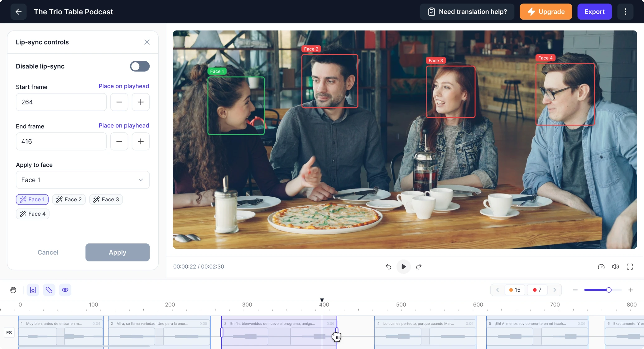Increase the End frame value

pyautogui.click(x=141, y=141)
